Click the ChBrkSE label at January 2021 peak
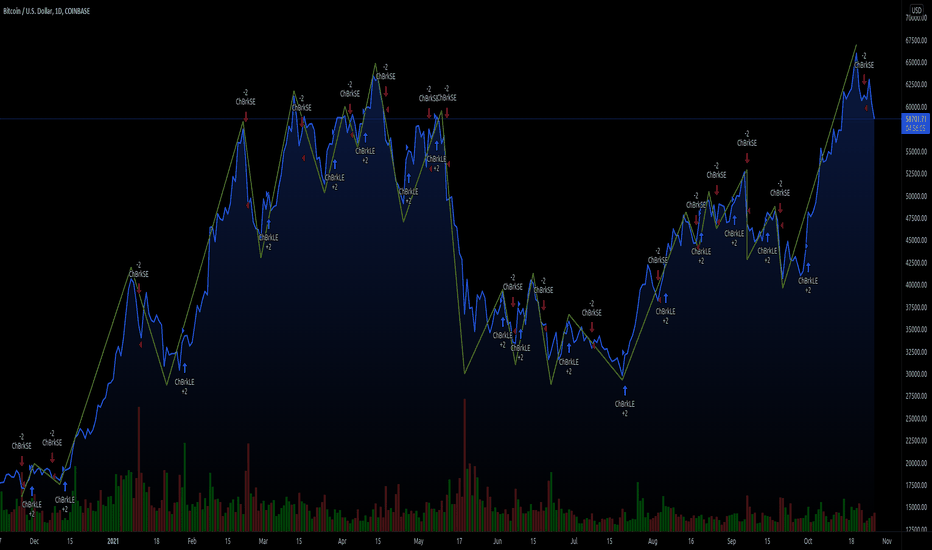Screen dimensions: 932x550 139,274
